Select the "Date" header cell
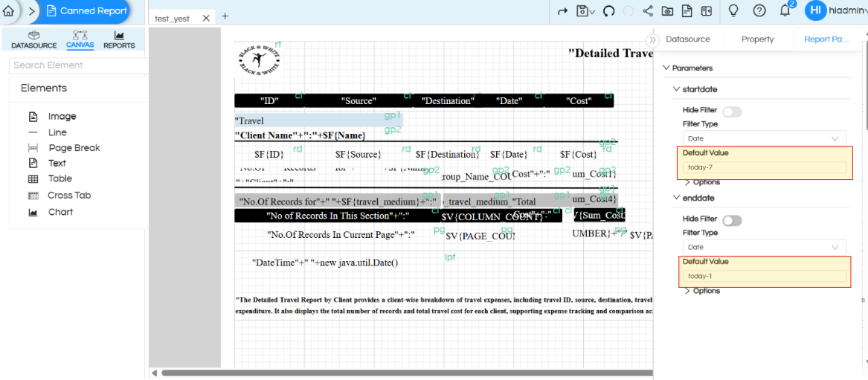Screen dimensions: 868x380 point(509,100)
